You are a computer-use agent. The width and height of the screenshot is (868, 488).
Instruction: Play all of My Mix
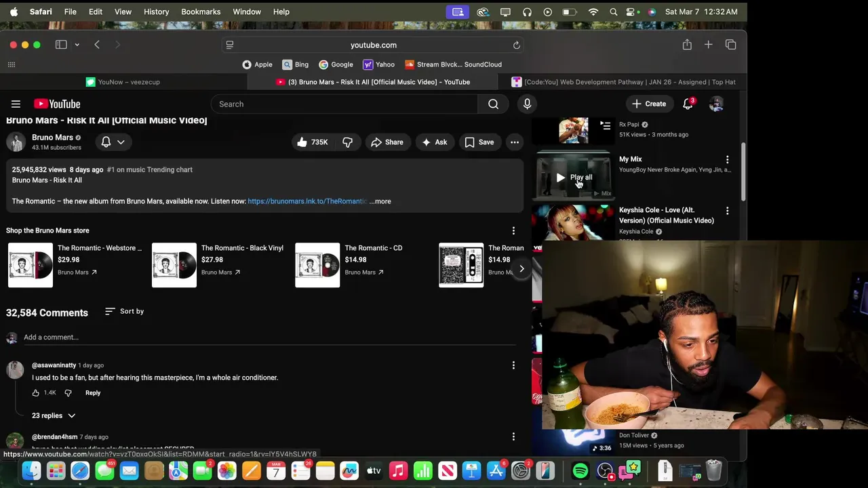pyautogui.click(x=574, y=178)
